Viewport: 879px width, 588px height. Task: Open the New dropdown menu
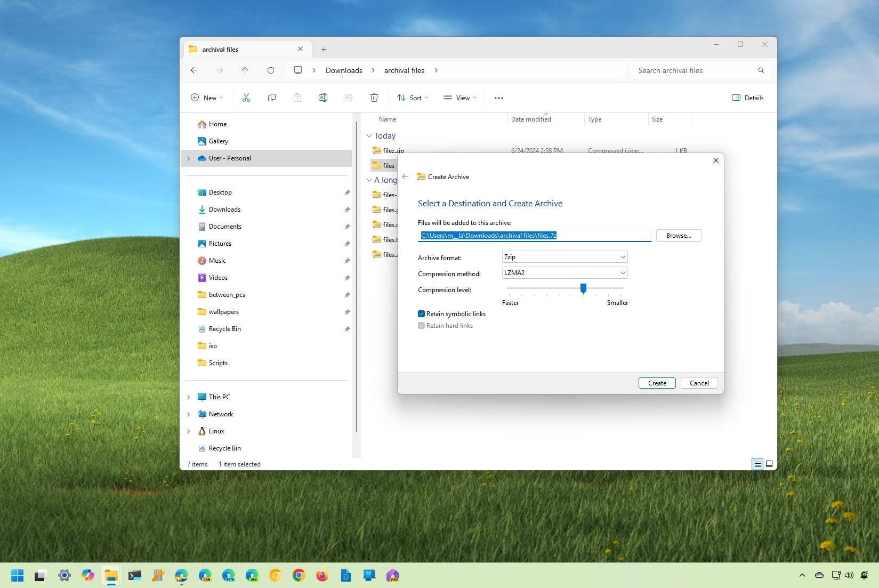[207, 98]
